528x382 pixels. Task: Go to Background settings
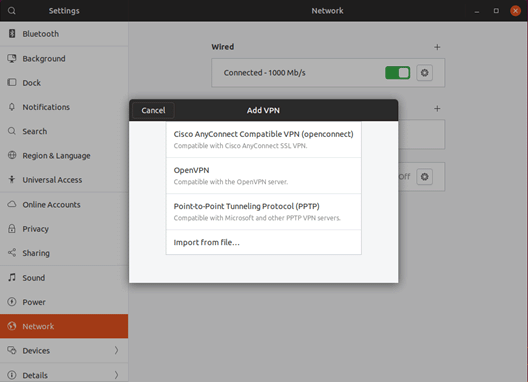coord(64,59)
